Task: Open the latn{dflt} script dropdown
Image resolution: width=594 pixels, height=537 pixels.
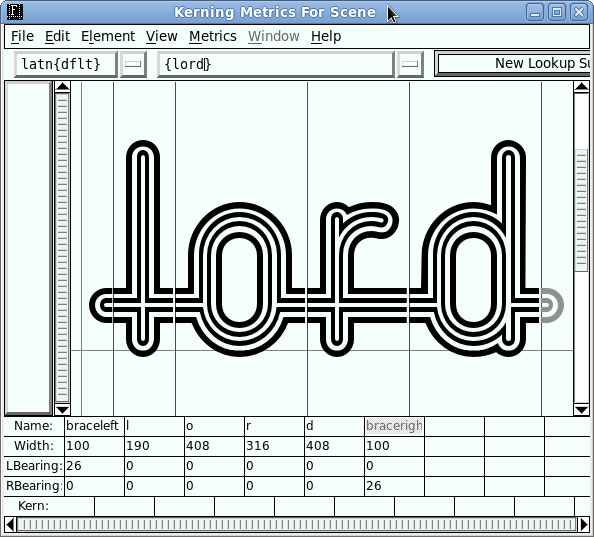Action: 133,64
